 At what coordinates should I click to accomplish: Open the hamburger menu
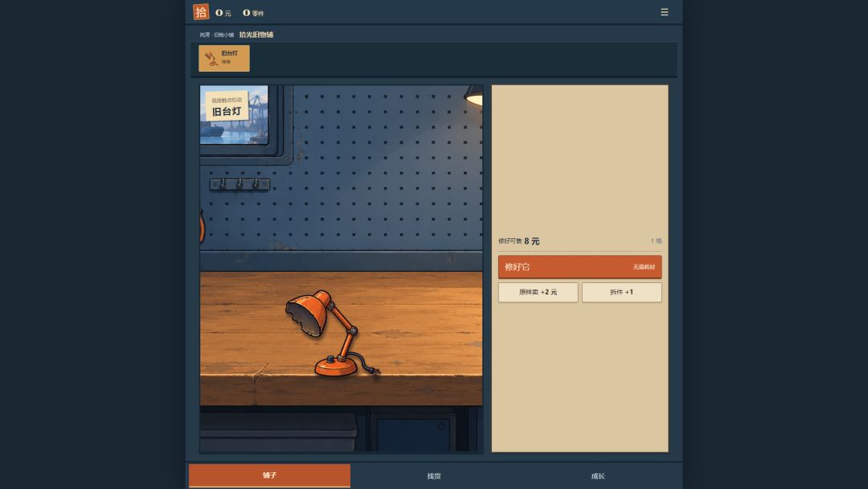coord(665,12)
